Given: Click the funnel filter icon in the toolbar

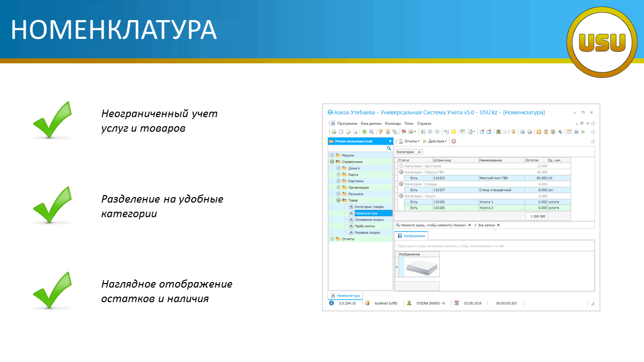Looking at the screenshot, I should click(x=381, y=132).
